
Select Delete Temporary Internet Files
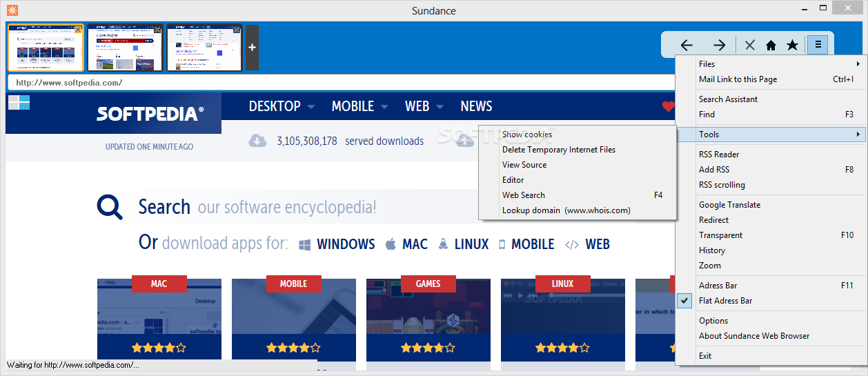click(577, 150)
